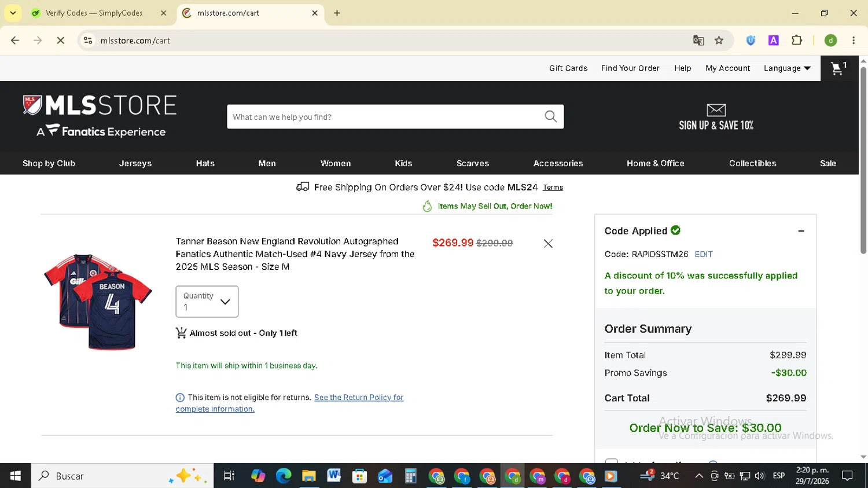Open the Shop by Club menu
This screenshot has height=488, width=868.
tap(49, 163)
